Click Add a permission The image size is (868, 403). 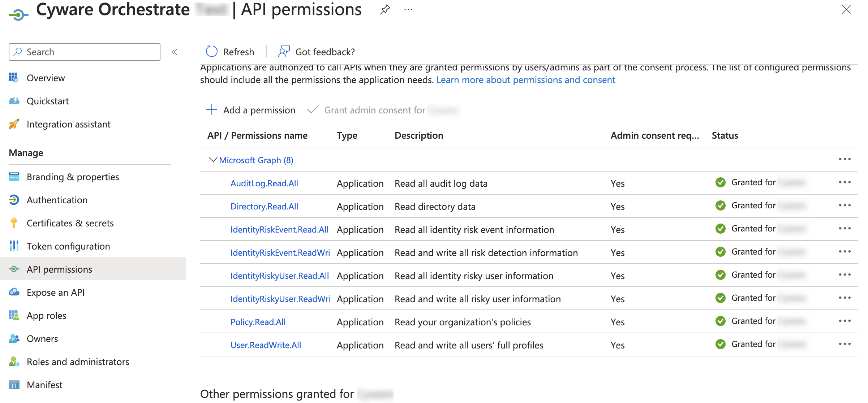pyautogui.click(x=259, y=110)
